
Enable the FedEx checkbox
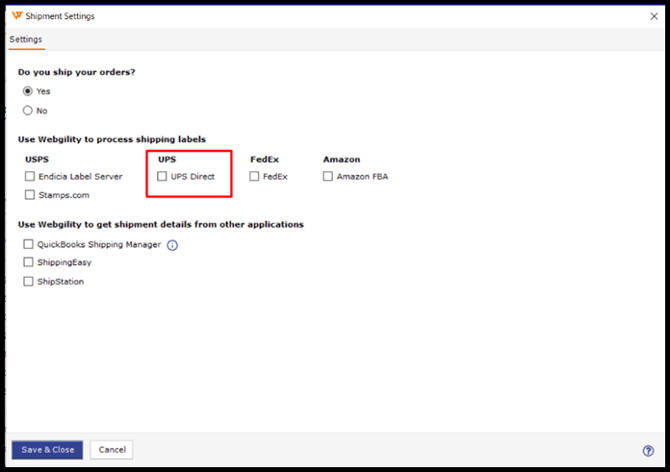254,176
